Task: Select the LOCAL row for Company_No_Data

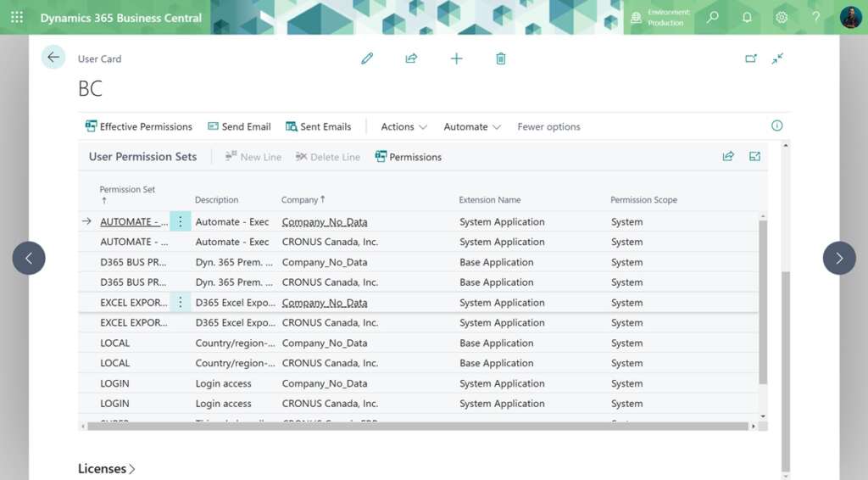Action: 419,343
